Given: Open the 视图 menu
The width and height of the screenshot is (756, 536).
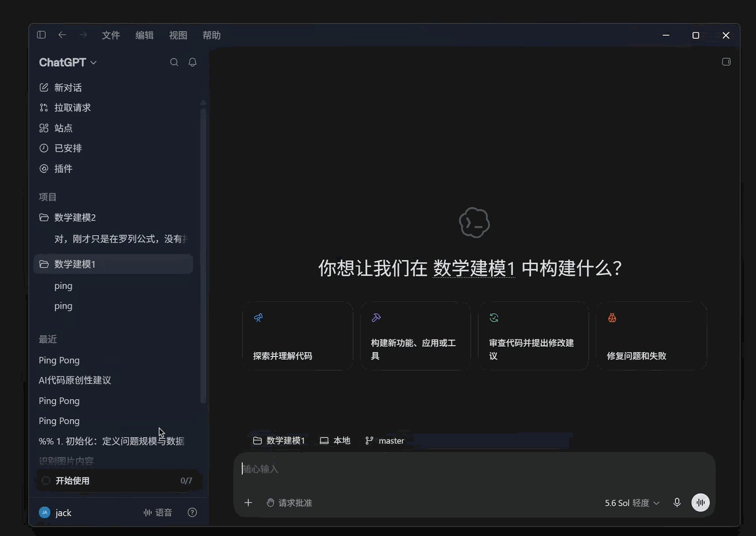Looking at the screenshot, I should [178, 35].
